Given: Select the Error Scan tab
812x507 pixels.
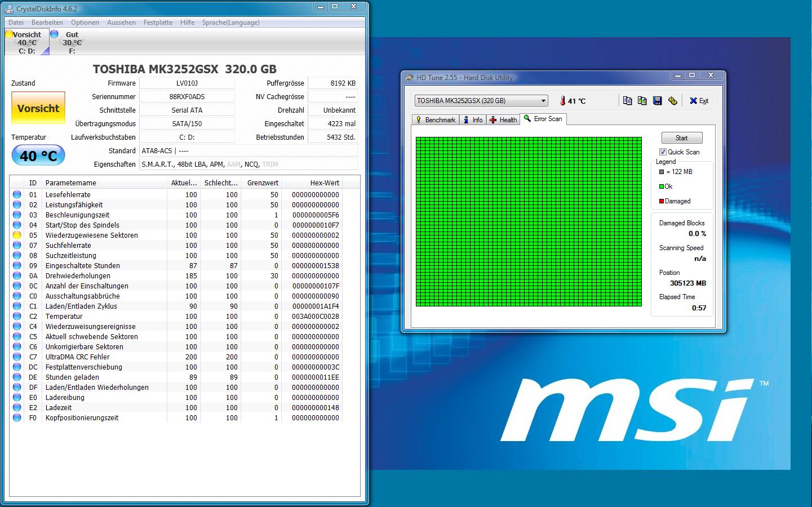Looking at the screenshot, I should [x=543, y=119].
